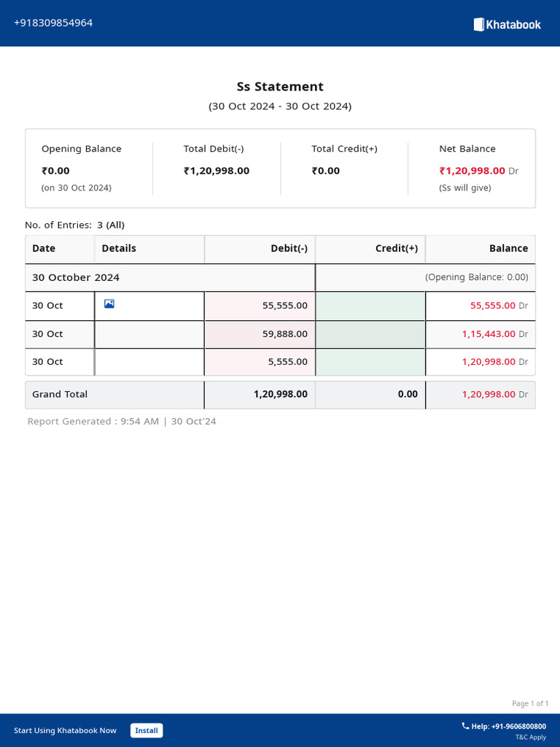
Task: Click the 5,555.00 debit amount
Action: [x=287, y=362]
